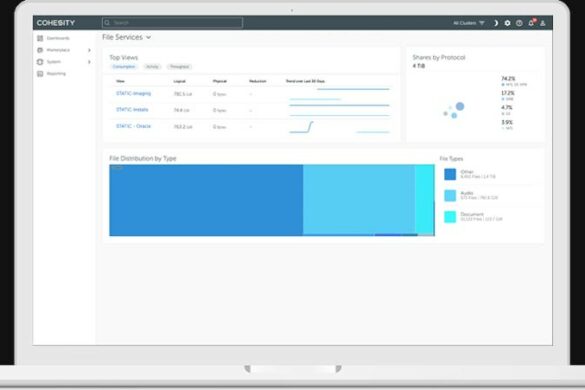This screenshot has height=390, width=585.
Task: Open the user account icon
Action: coord(543,23)
